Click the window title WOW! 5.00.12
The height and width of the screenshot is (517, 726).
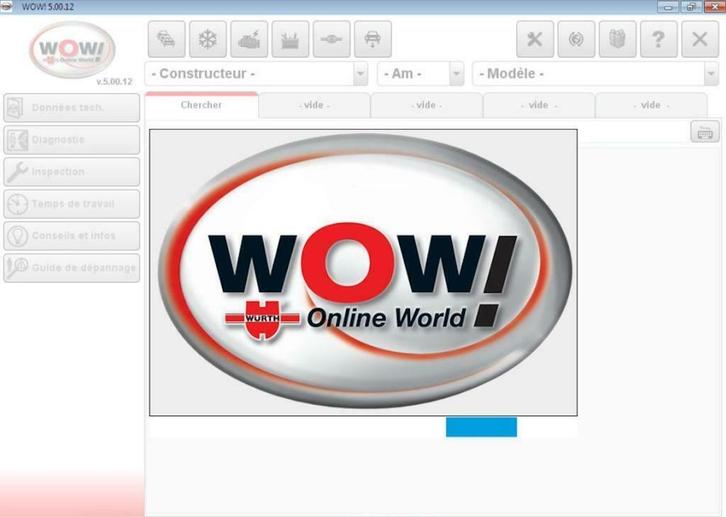pyautogui.click(x=48, y=7)
